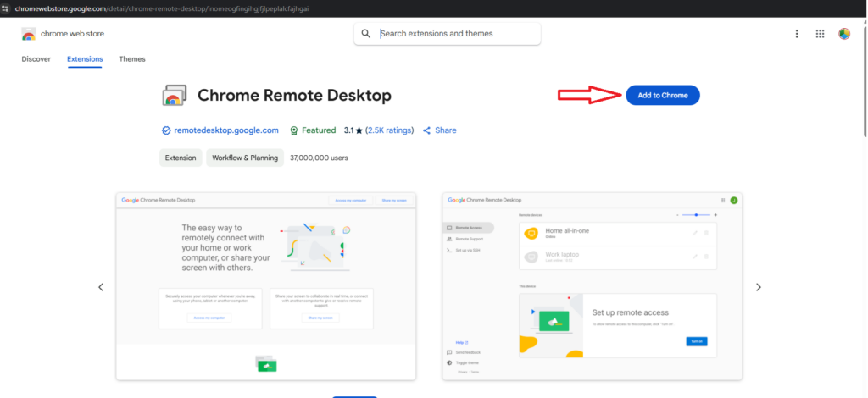Click the Add to Chrome button
The width and height of the screenshot is (868, 398).
coord(663,95)
